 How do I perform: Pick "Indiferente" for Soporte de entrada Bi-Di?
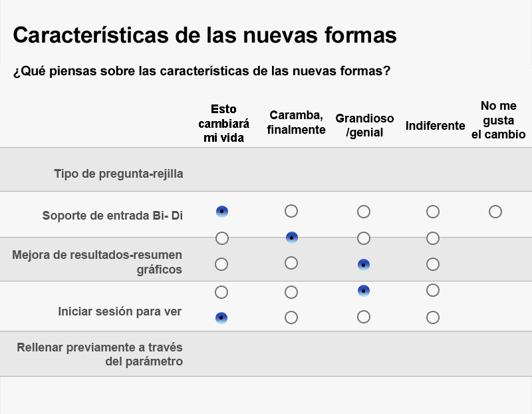pyautogui.click(x=432, y=212)
